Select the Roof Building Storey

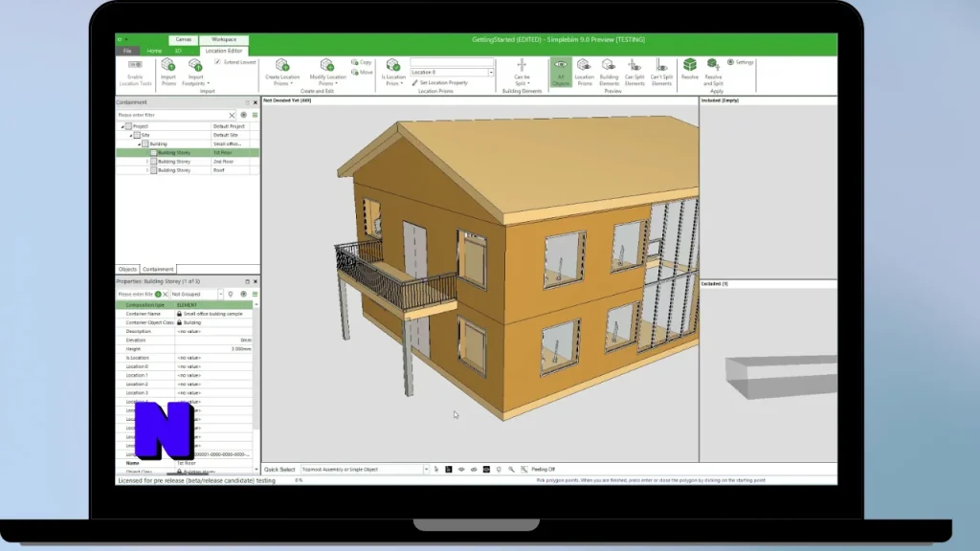click(188, 170)
